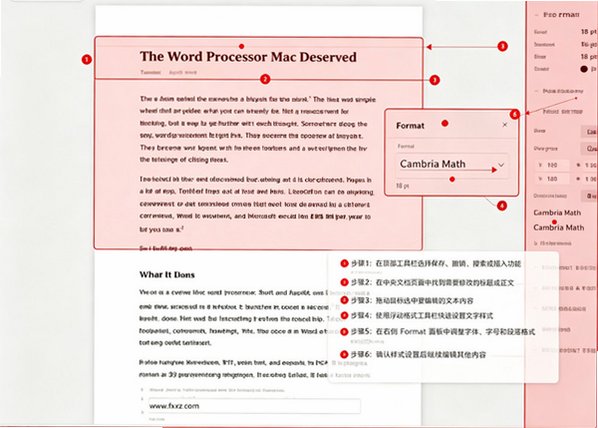
Task: Click the red bullet icon for 步骤6
Action: (344, 354)
